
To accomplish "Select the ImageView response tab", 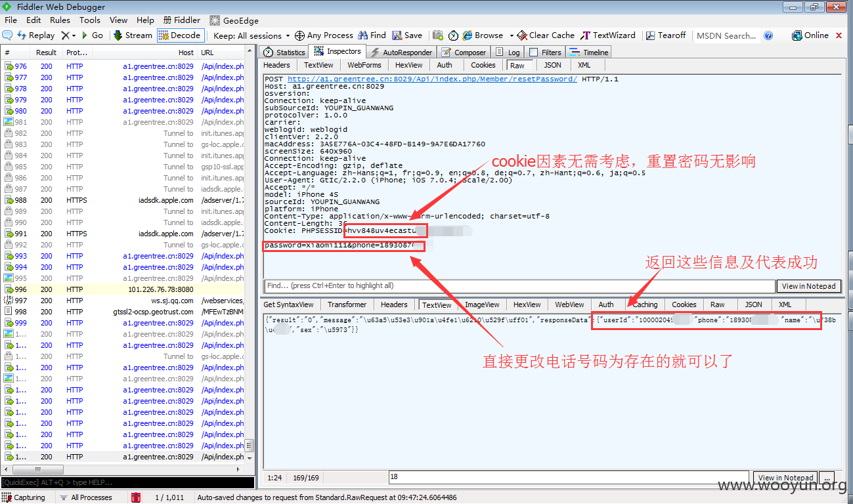I will [x=482, y=304].
